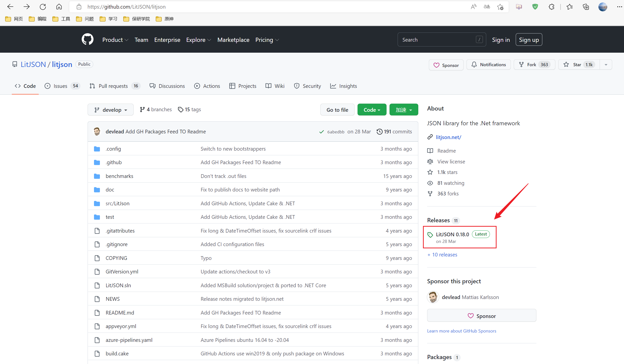Open the green Code dropdown
Screen dimensions: 624x364
click(372, 110)
